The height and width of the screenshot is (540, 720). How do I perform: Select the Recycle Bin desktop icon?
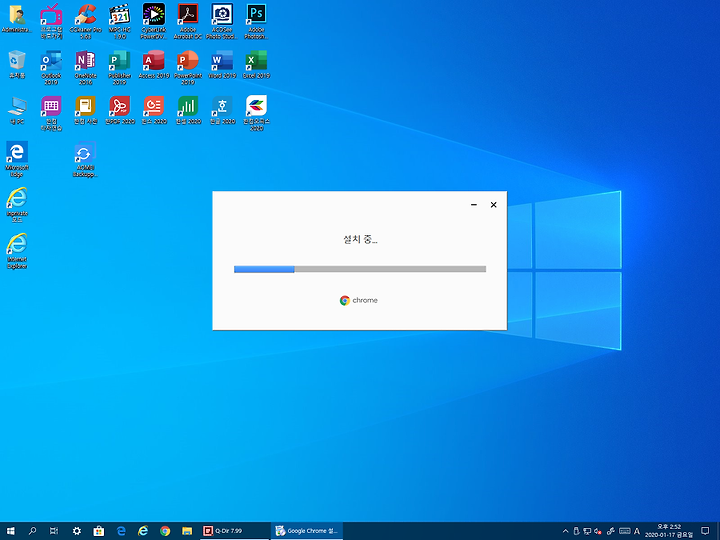[x=17, y=64]
